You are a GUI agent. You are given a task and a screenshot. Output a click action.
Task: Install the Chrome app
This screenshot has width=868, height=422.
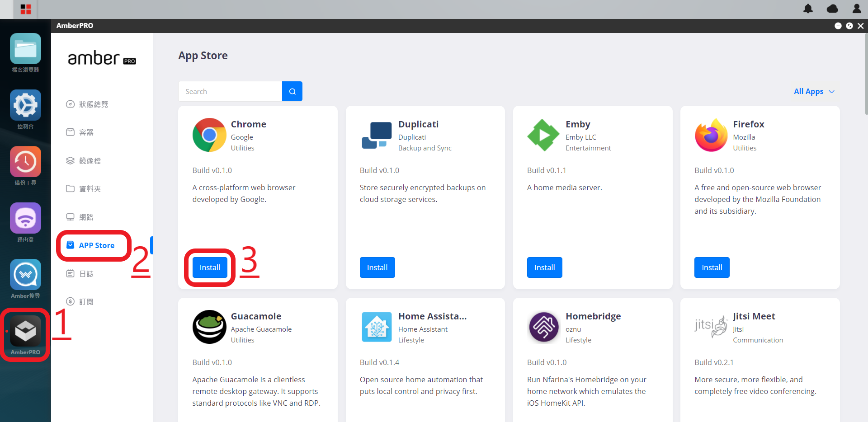[x=210, y=267]
